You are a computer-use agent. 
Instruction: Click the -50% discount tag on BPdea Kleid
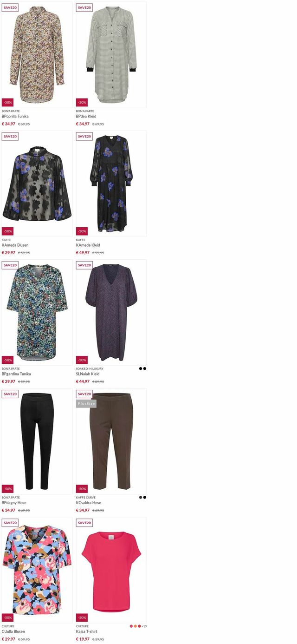82,102
